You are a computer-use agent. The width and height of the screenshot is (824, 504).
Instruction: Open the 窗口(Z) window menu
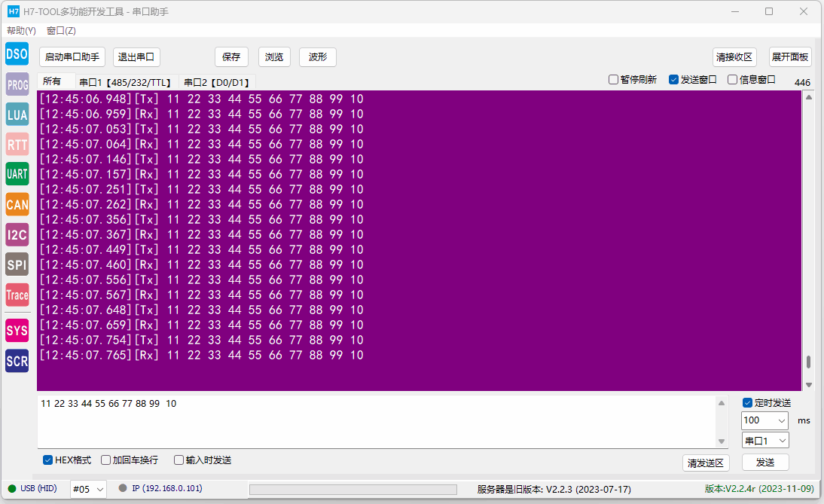coord(62,30)
